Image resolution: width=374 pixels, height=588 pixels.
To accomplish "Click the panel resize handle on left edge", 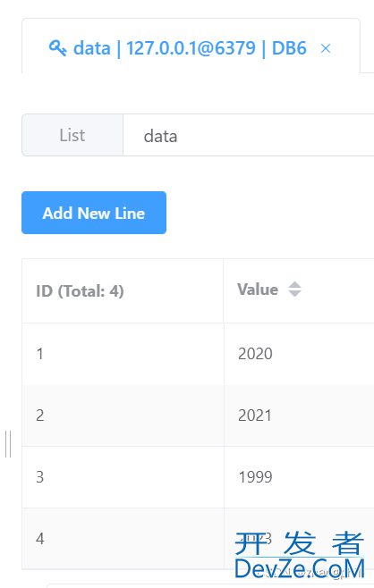I will click(x=8, y=444).
